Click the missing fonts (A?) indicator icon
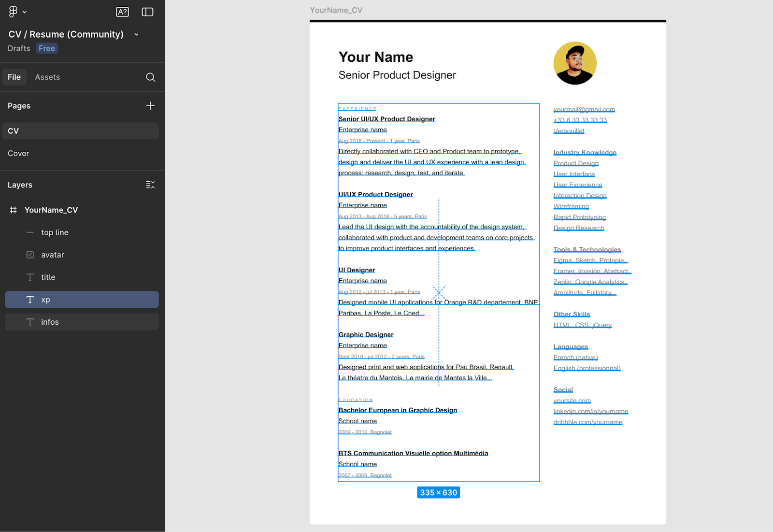The width and height of the screenshot is (773, 532). pyautogui.click(x=122, y=12)
